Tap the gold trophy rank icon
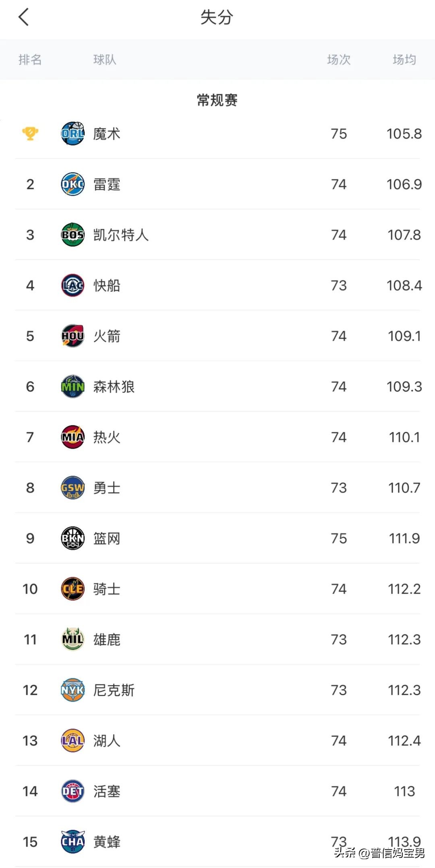435x868 pixels. [x=30, y=133]
